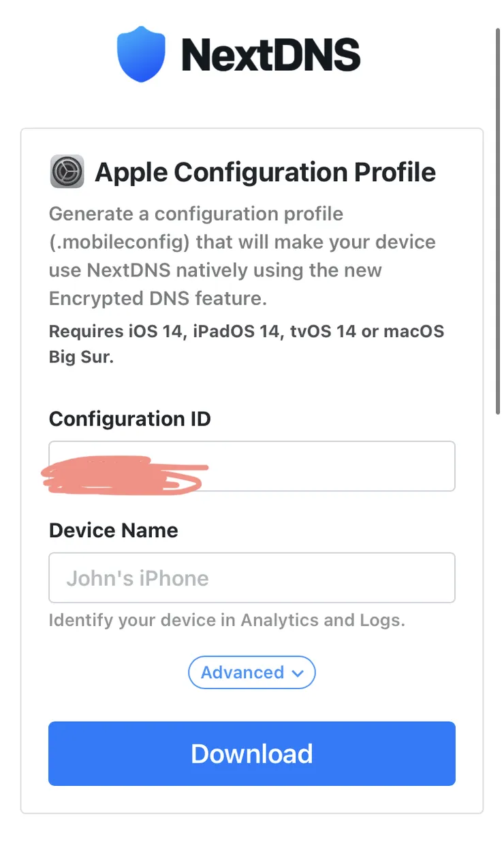Click the empty right side of Configuration ID box
The image size is (504, 841).
pos(334,466)
